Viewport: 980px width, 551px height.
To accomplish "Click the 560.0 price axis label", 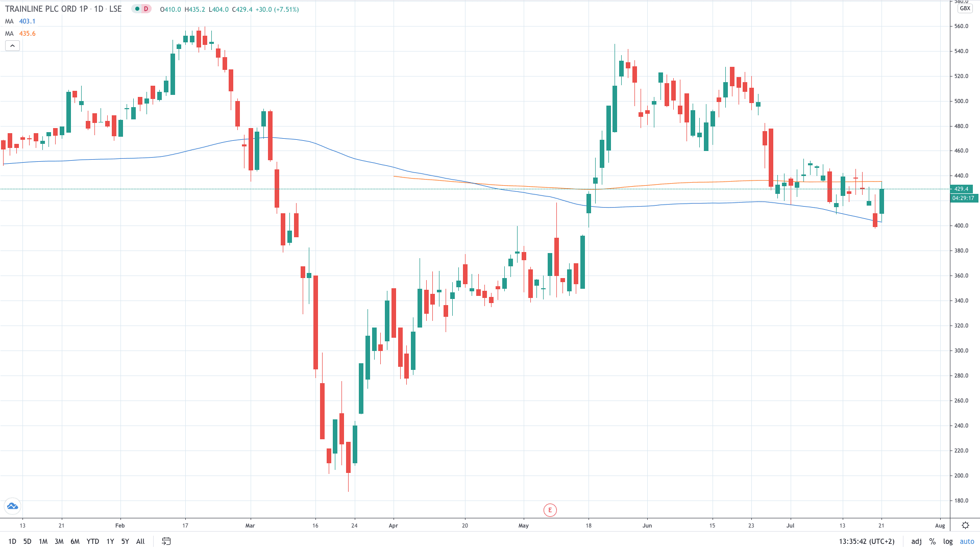I will coord(961,26).
